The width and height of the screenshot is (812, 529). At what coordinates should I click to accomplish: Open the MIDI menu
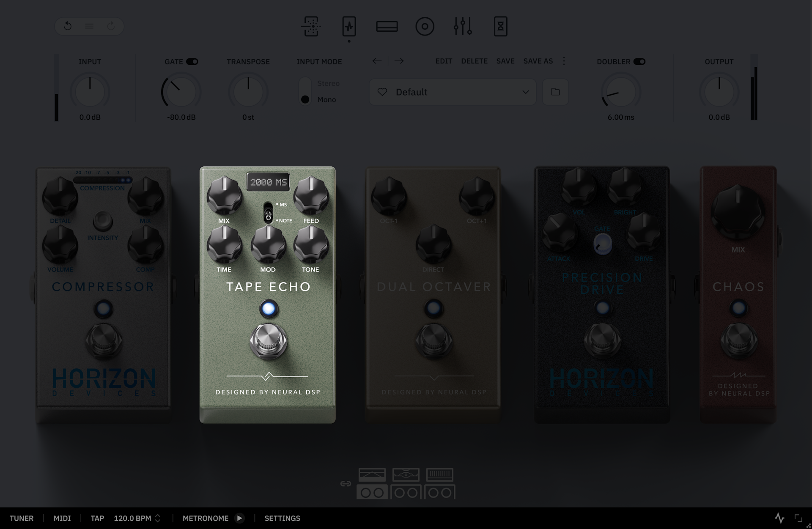[62, 518]
